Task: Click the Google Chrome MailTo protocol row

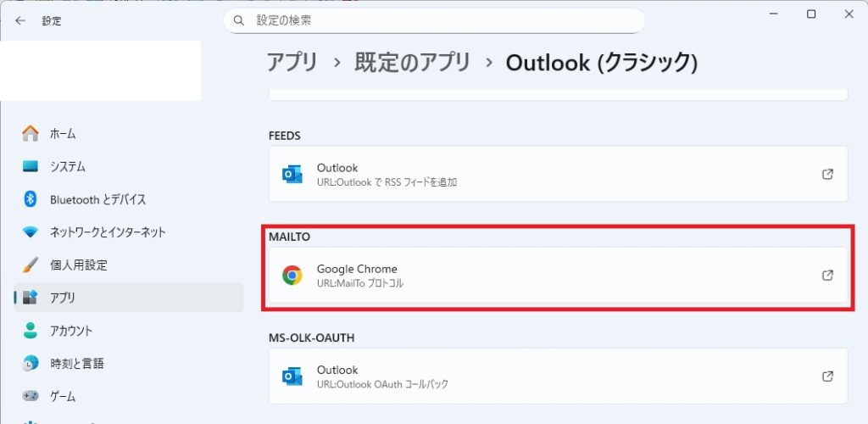Action: (551, 276)
